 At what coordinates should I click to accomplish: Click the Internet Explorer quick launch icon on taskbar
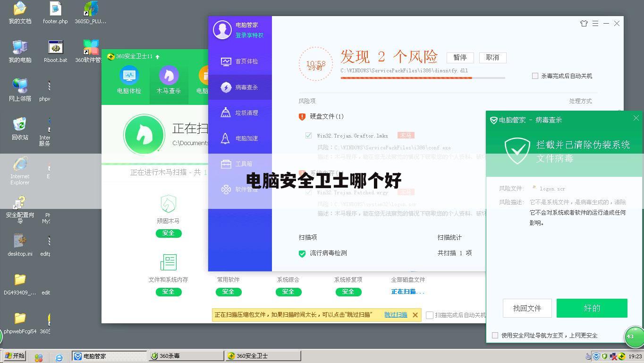[59, 358]
